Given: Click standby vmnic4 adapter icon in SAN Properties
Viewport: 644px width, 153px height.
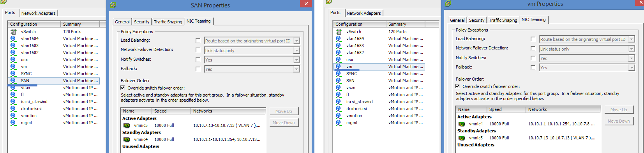Looking at the screenshot, I should coord(126,139).
